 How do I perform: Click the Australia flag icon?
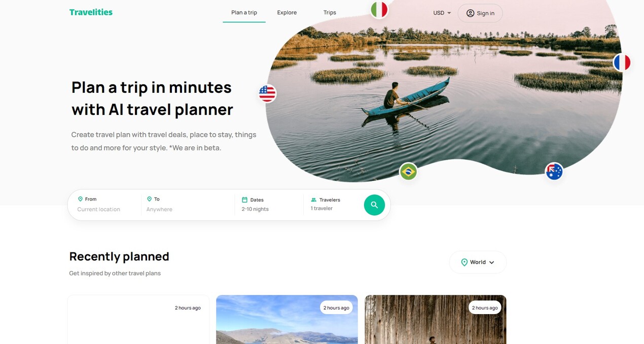[554, 172]
